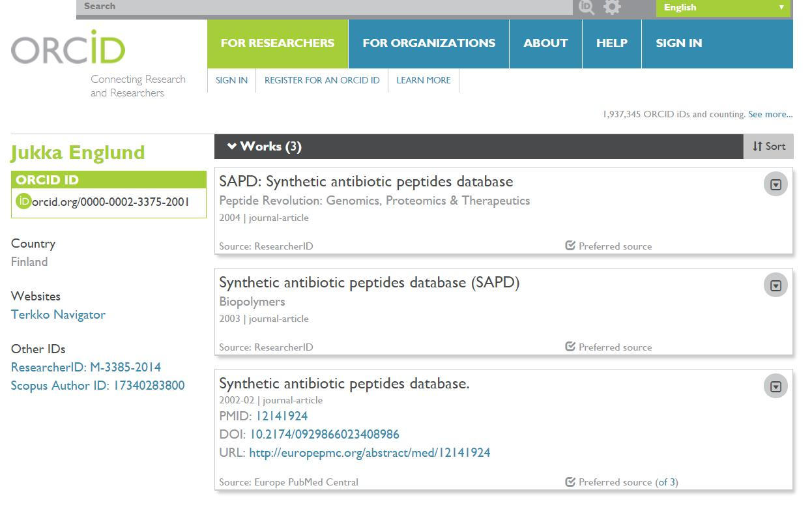Viewport: 812px width, 522px height.
Task: Click the 2003 | journal-article text
Action: (x=264, y=319)
